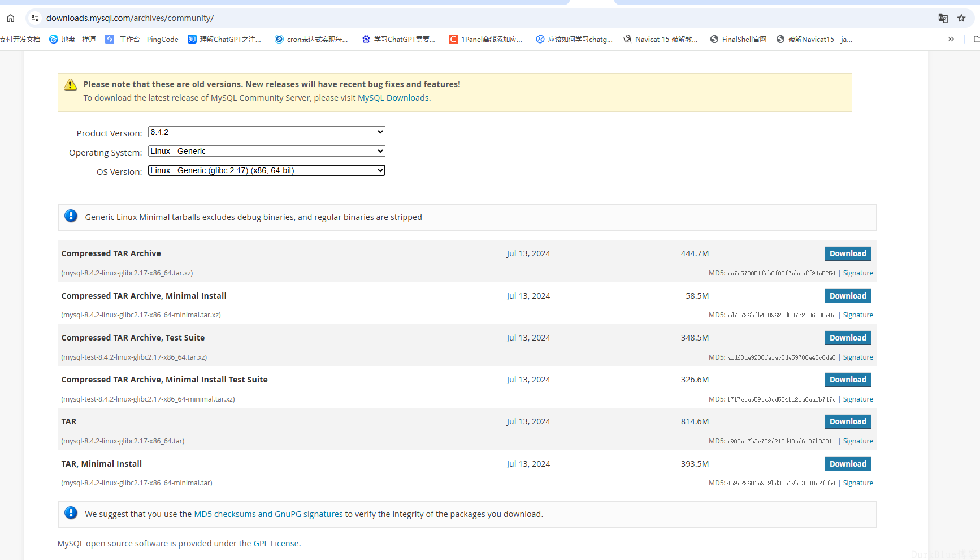Download TAR, Minimal Install package
This screenshot has height=560, width=980.
tap(848, 464)
